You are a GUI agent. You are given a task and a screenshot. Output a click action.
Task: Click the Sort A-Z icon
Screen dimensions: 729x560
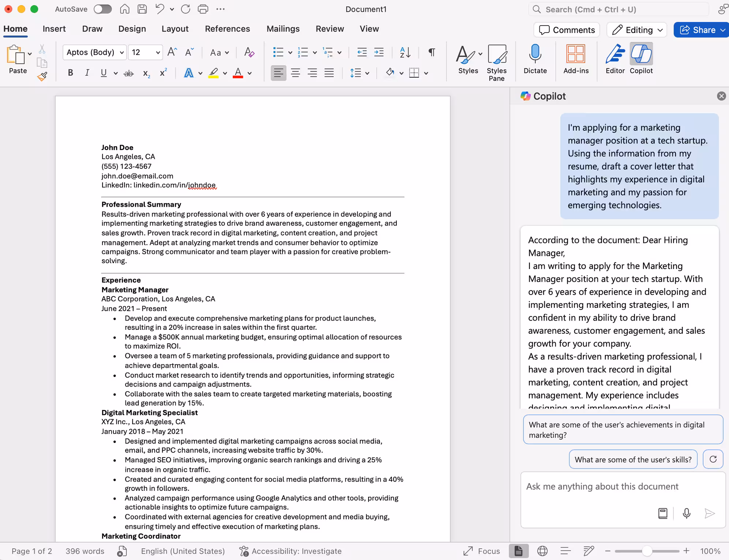point(405,52)
